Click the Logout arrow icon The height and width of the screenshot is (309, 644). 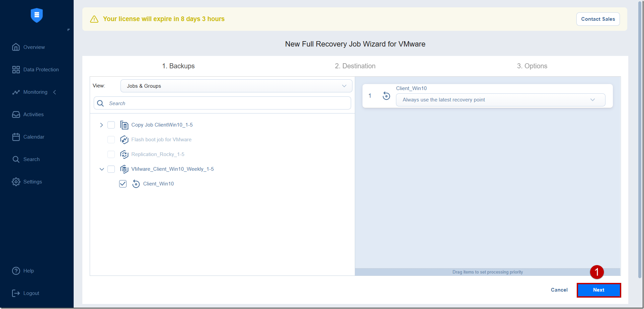point(16,293)
